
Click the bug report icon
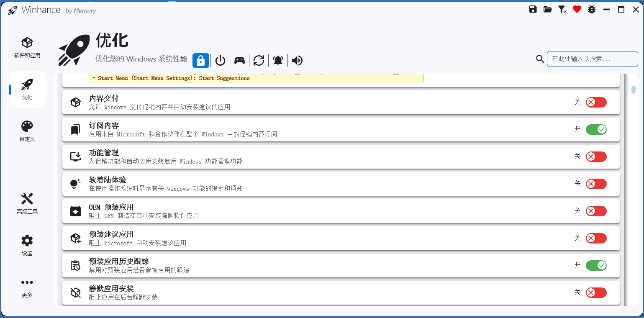point(592,9)
